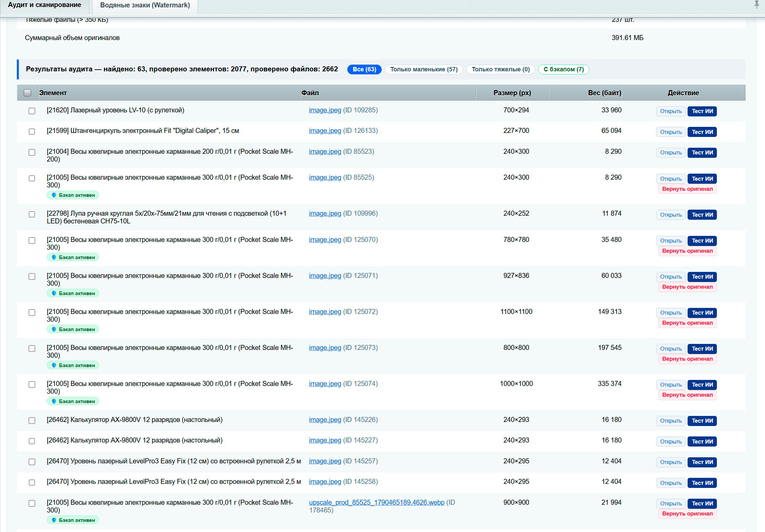The image size is (765, 532).
Task: Restore original for the 900×900 webp file
Action: [687, 514]
